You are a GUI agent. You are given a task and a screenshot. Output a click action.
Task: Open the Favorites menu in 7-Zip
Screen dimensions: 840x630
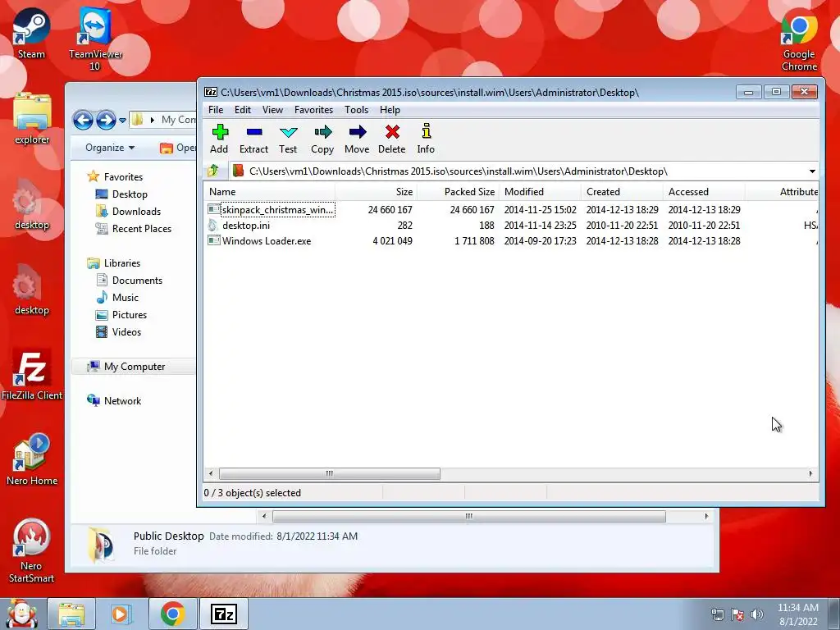[x=314, y=110]
